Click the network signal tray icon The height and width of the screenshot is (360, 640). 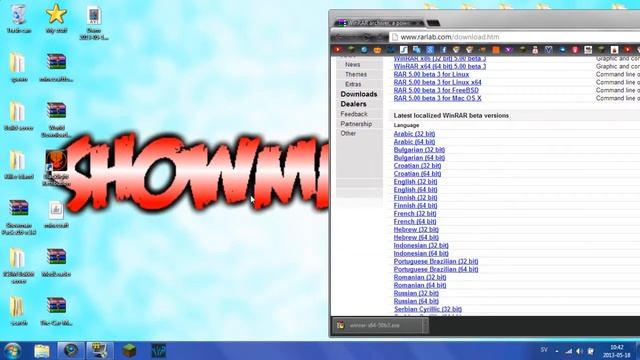click(x=569, y=351)
